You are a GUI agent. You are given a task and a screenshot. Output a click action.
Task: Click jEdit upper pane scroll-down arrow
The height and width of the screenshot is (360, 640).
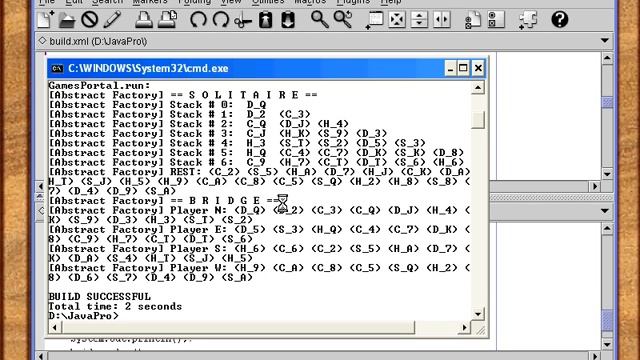point(607,174)
